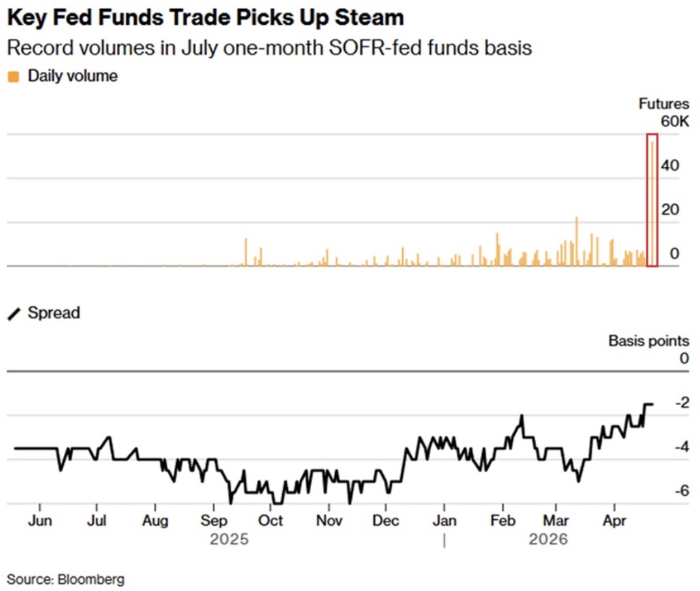The width and height of the screenshot is (700, 591).
Task: Select the "Apr" month label
Action: pos(614,521)
